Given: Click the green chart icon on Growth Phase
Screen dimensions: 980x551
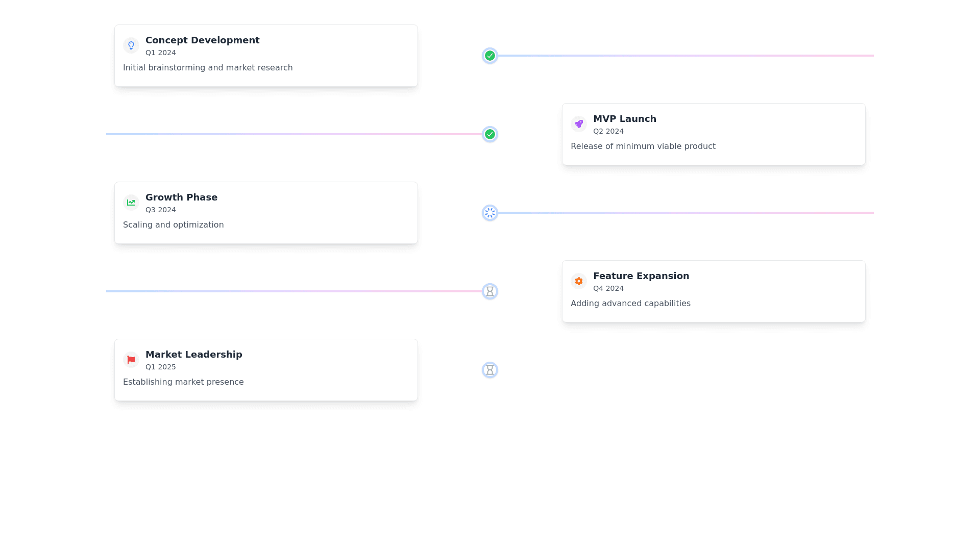Looking at the screenshot, I should point(131,202).
